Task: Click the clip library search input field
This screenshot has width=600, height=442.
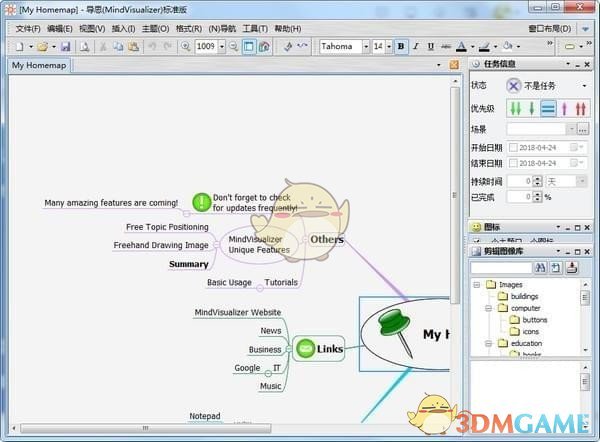Action: pyautogui.click(x=500, y=267)
